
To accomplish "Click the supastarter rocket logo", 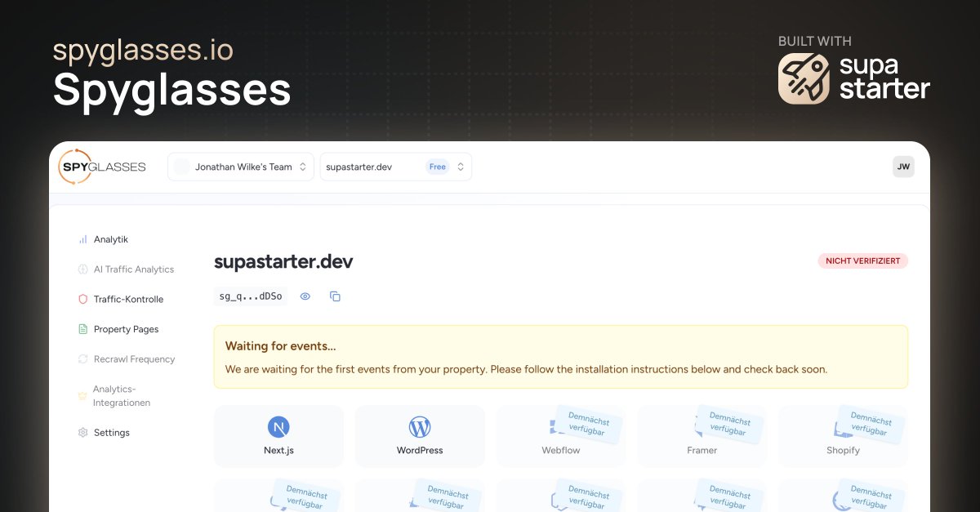I will pos(804,78).
